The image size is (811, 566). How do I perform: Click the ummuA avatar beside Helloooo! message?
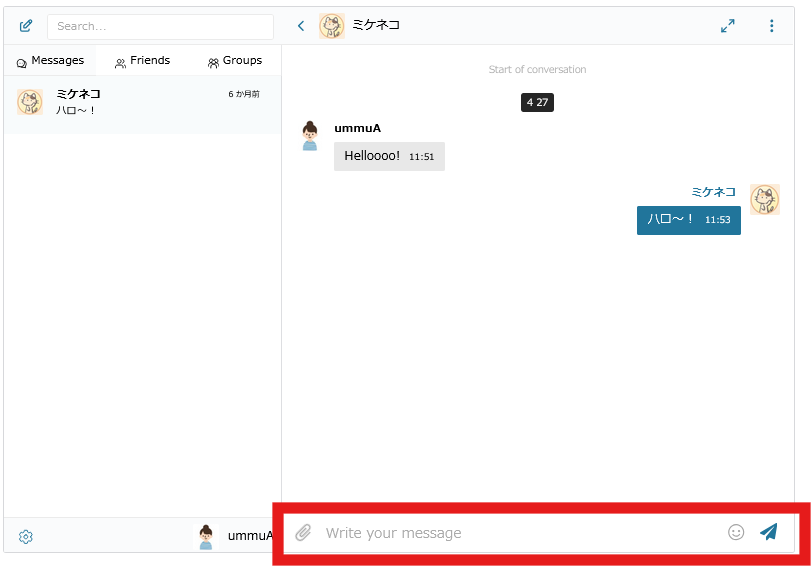click(x=310, y=136)
